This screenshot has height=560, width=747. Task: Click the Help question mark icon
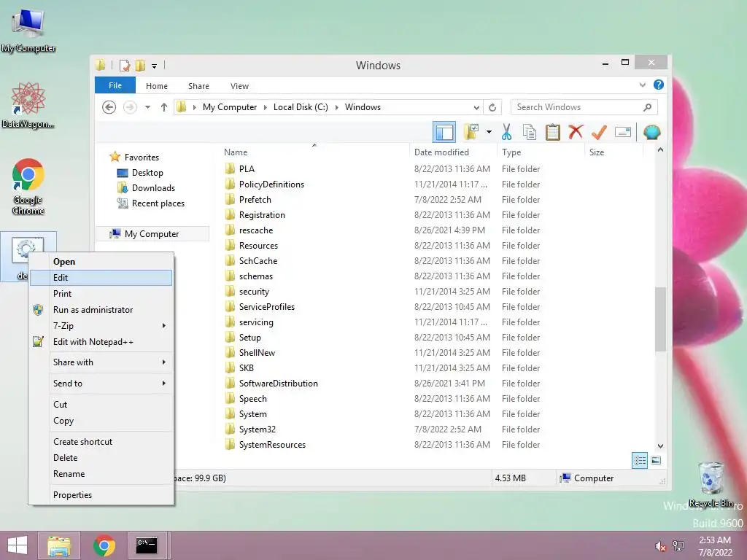(x=659, y=85)
